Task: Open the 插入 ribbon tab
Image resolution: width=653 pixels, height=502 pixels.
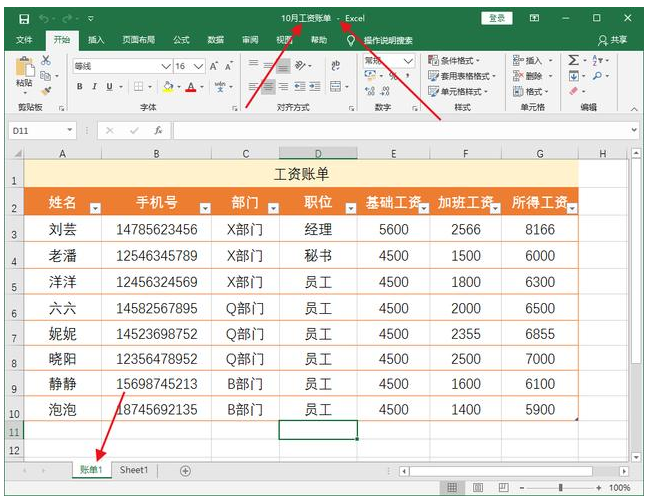Action: [x=96, y=40]
